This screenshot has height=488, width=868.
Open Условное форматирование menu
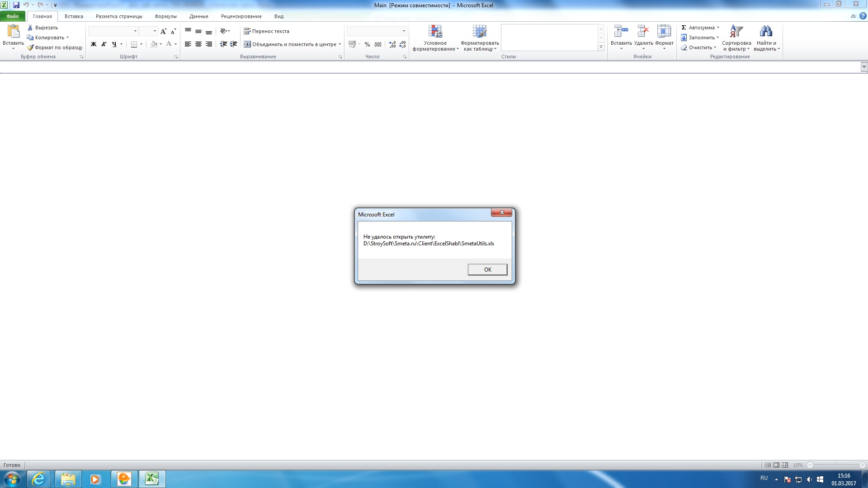[x=435, y=38]
